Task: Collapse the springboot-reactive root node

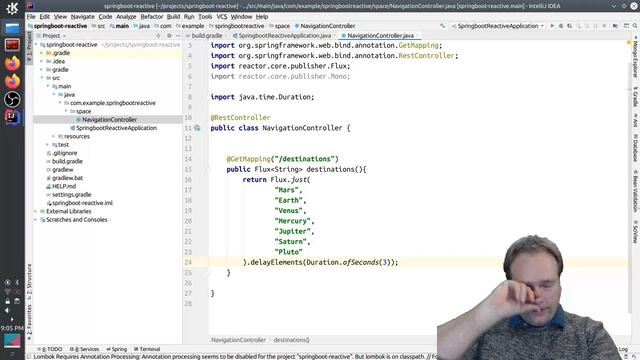Action: pyautogui.click(x=36, y=44)
